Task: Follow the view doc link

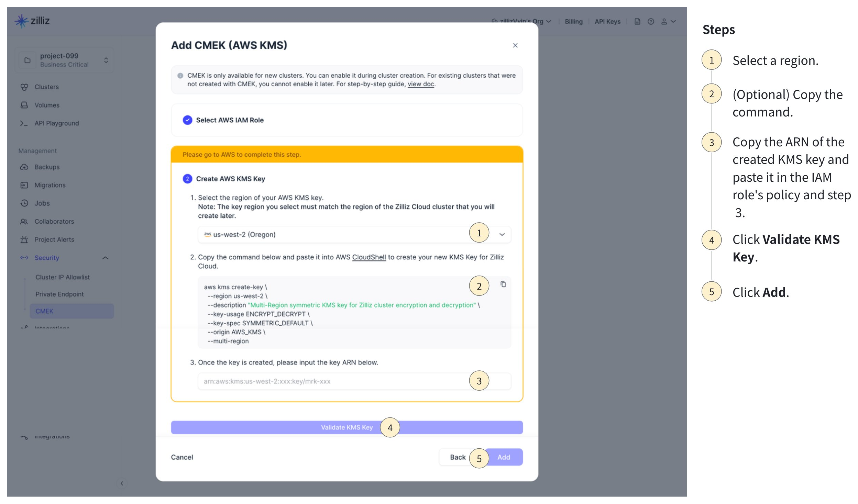Action: (x=420, y=84)
